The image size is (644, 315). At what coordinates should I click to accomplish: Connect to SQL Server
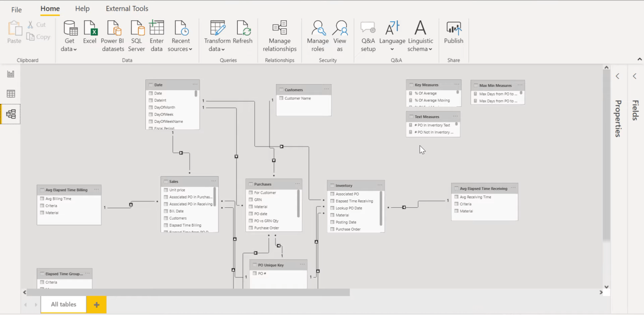pos(136,36)
